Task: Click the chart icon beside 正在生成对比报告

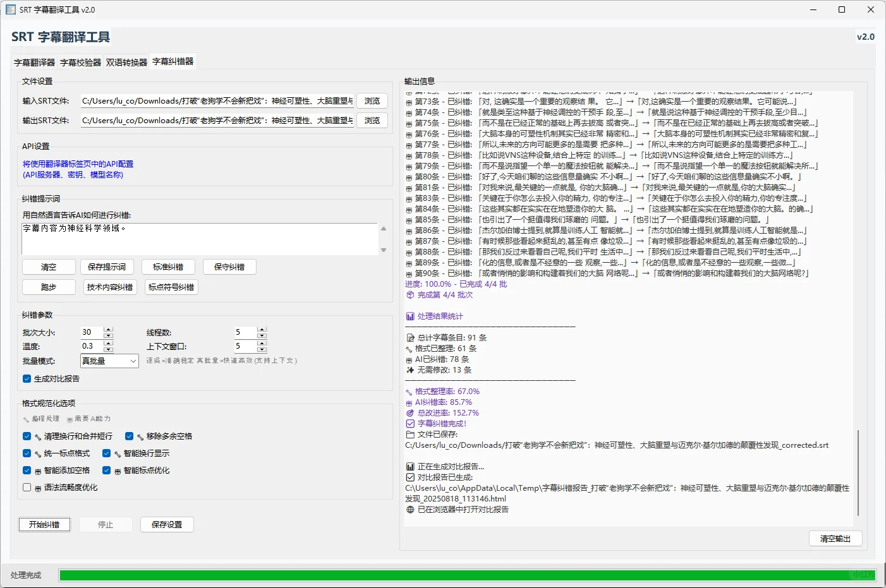Action: click(410, 467)
